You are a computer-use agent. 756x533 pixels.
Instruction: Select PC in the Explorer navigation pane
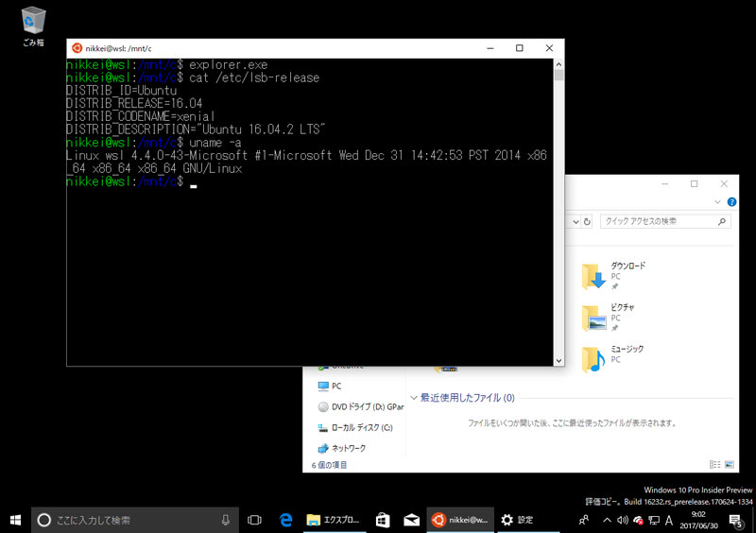point(330,386)
